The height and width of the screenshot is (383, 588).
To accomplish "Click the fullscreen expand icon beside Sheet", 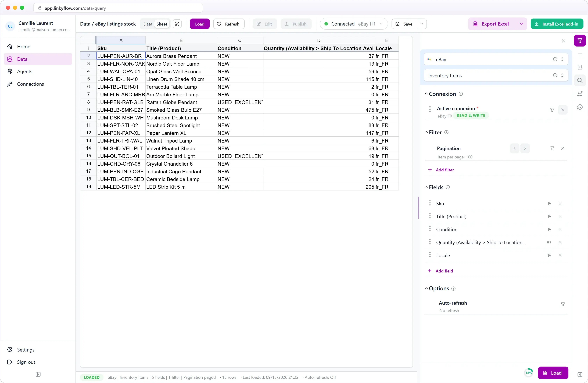I will [177, 24].
